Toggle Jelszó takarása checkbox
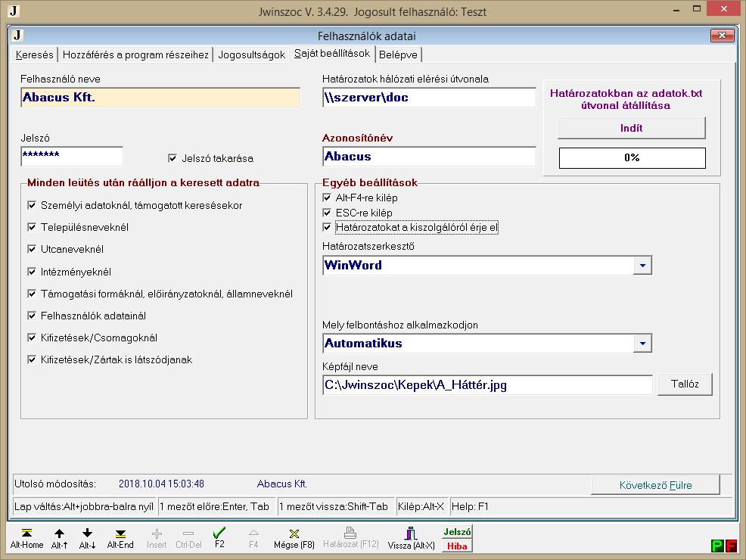This screenshot has width=746, height=560. 173,158
